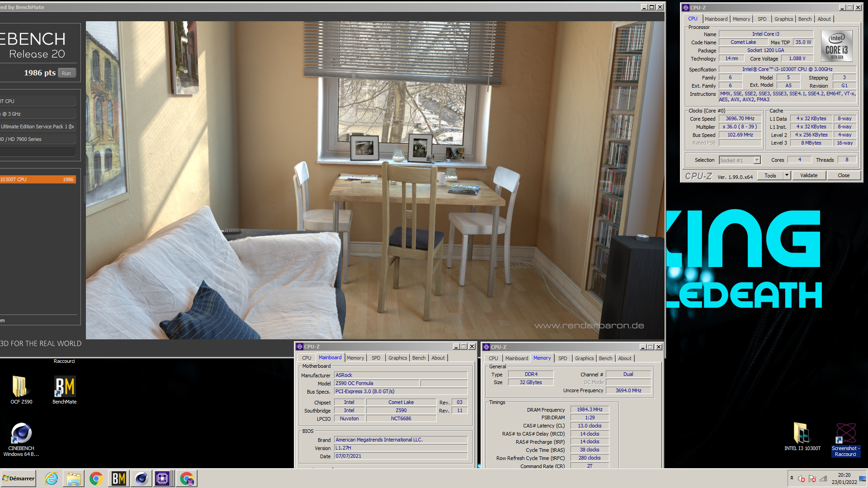
Task: Show hidden tray icons arrow
Action: tap(792, 478)
